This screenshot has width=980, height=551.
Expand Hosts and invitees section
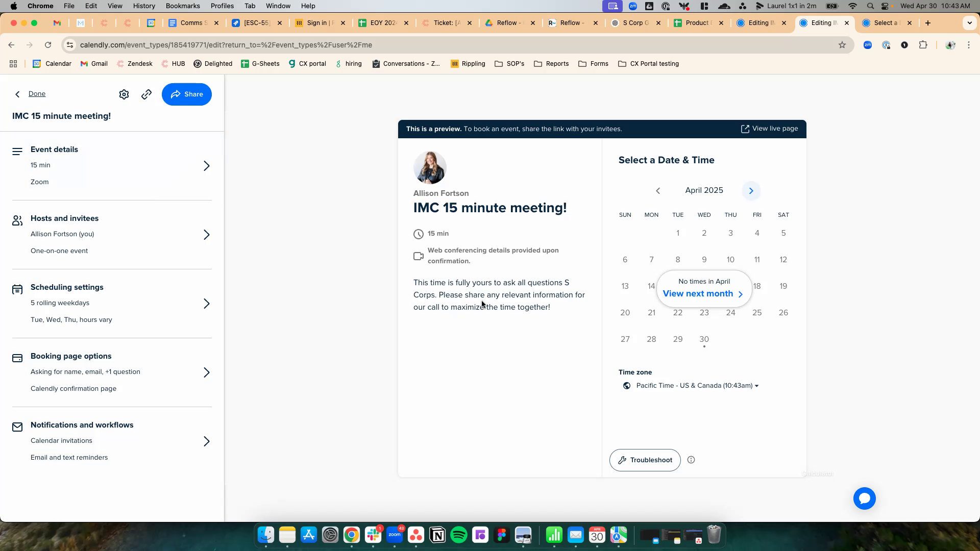[x=206, y=235]
